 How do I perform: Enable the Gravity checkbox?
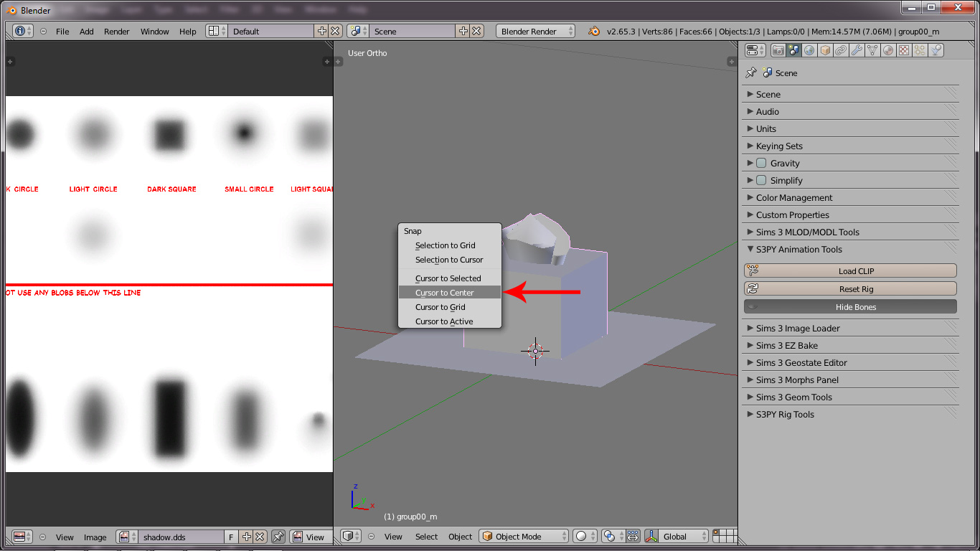click(761, 164)
